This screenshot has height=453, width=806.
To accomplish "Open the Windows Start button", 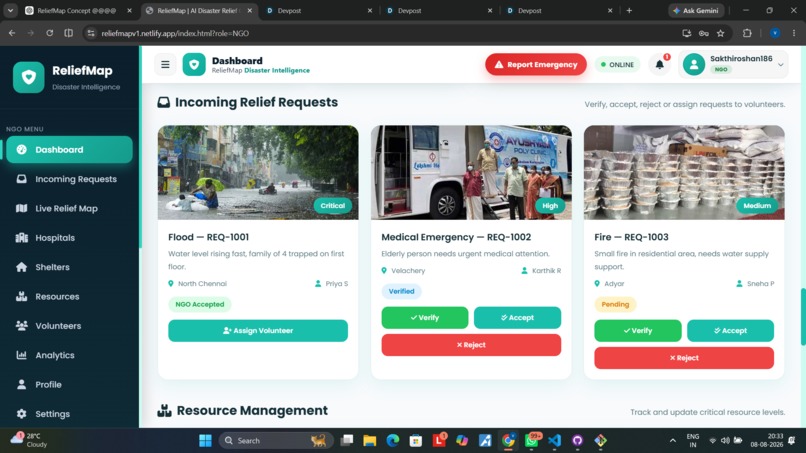I will pyautogui.click(x=205, y=441).
